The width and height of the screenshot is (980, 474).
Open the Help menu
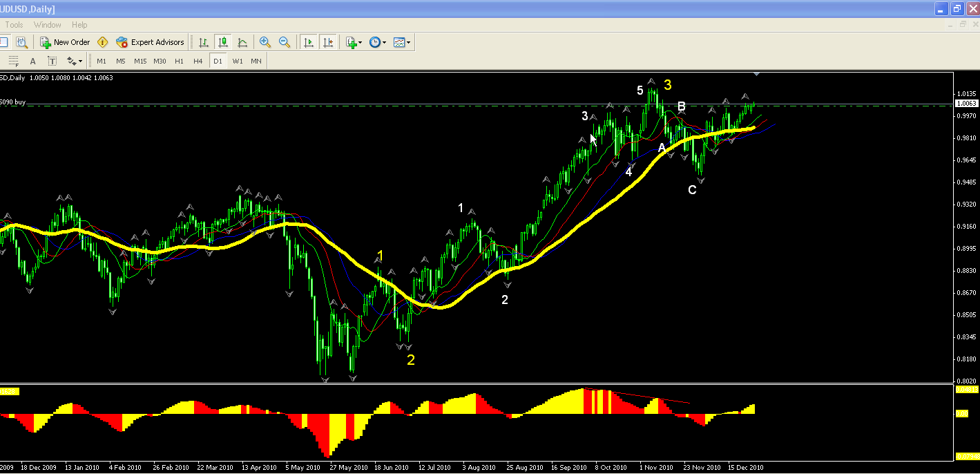(79, 25)
